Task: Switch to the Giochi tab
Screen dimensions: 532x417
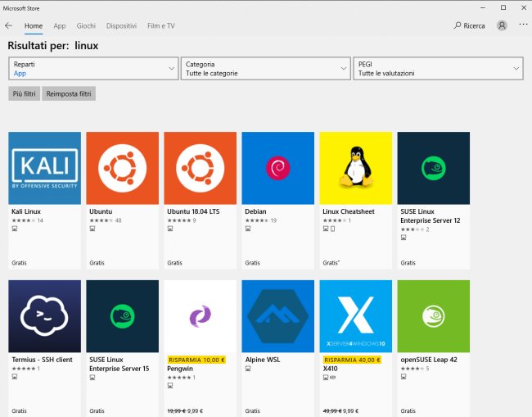Action: pos(86,25)
